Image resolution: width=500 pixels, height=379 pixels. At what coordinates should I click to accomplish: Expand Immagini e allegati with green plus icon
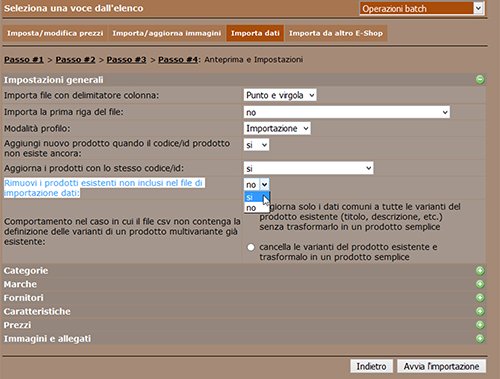click(480, 339)
